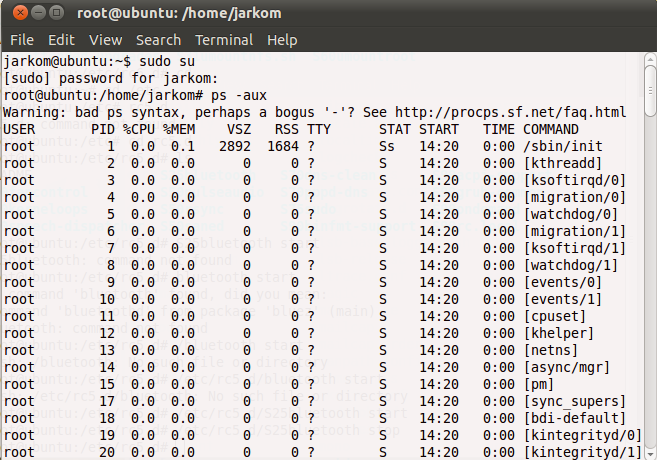Click the [kintegrityd/1] process name
Image resolution: width=657 pixels, height=460 pixels.
(x=583, y=452)
